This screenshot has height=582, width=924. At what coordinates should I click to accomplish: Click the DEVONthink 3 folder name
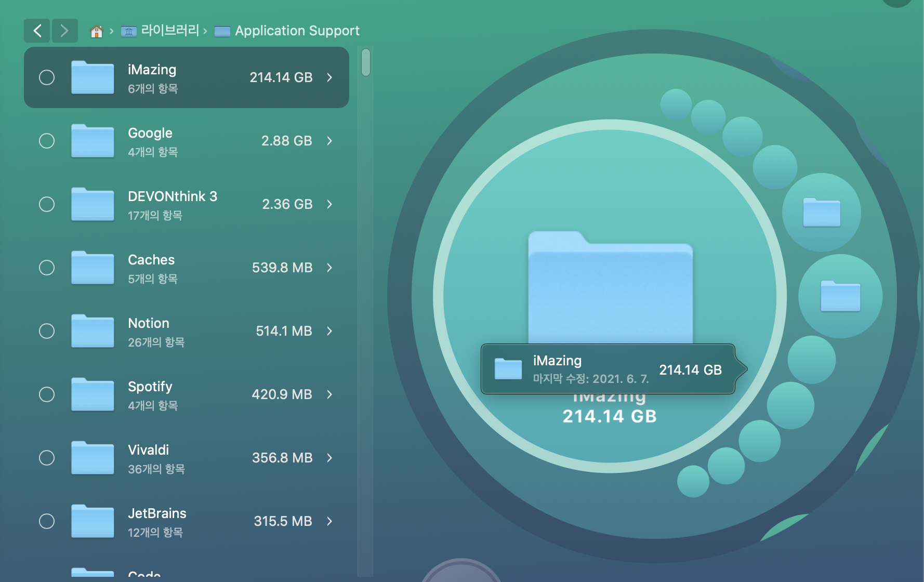pos(173,196)
